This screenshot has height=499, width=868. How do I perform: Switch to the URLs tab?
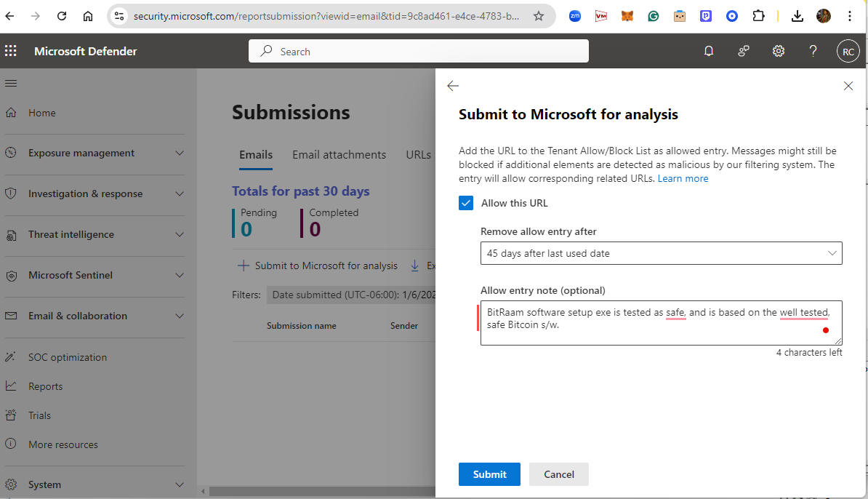419,155
